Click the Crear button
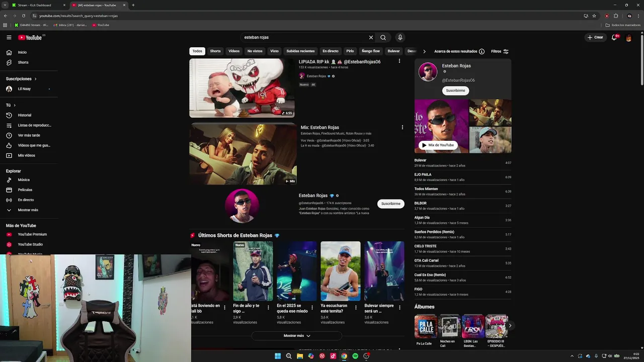Image resolution: width=644 pixels, height=362 pixels. [595, 37]
